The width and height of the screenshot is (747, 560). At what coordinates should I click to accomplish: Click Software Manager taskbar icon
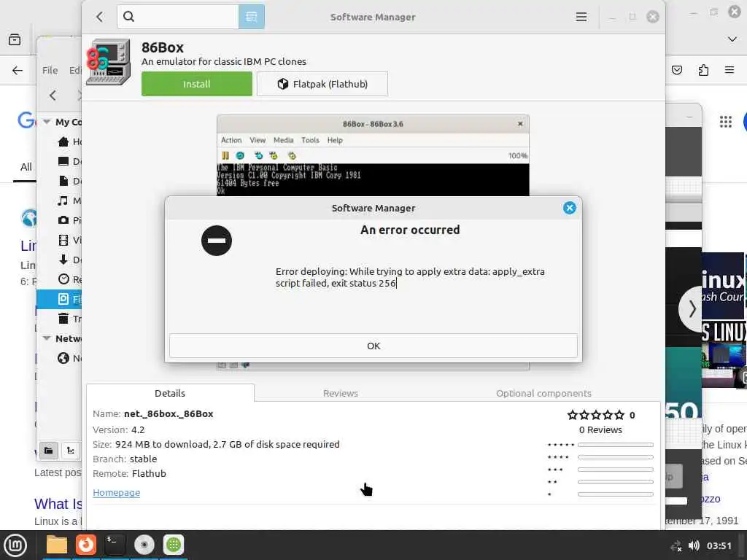click(174, 545)
